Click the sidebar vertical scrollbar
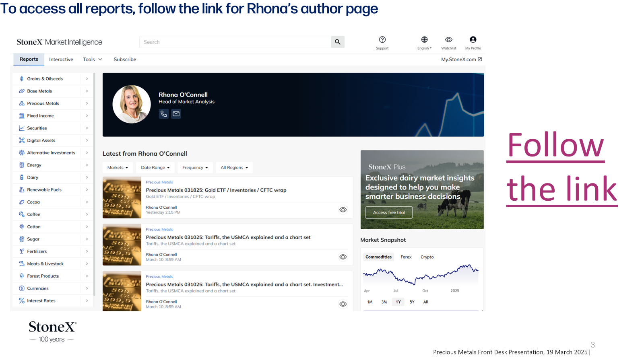Viewport: 644px width, 362px height. coord(94,184)
